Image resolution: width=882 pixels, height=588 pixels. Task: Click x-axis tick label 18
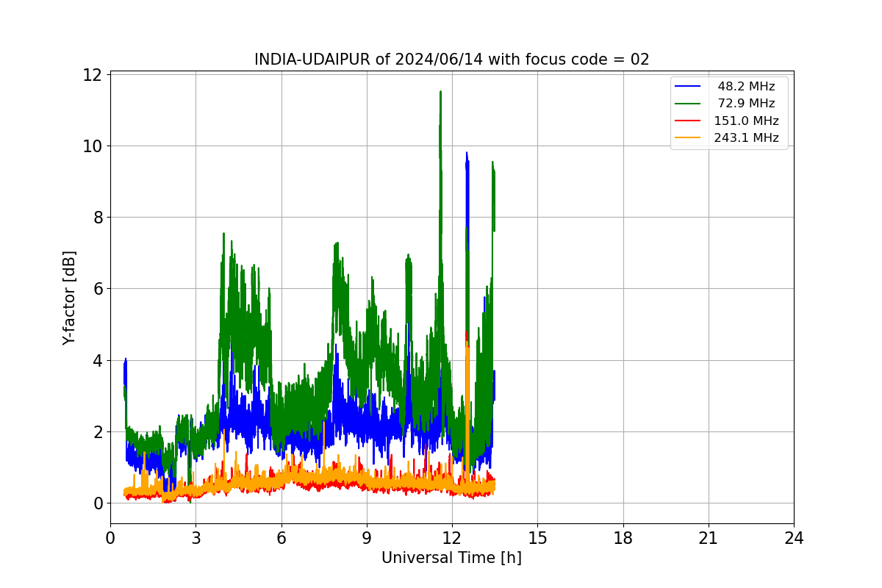[x=623, y=538]
